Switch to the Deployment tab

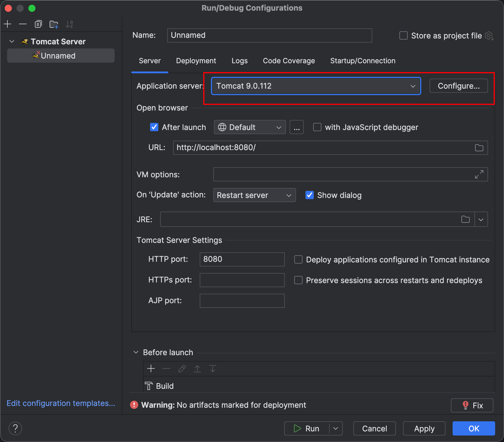pyautogui.click(x=196, y=61)
